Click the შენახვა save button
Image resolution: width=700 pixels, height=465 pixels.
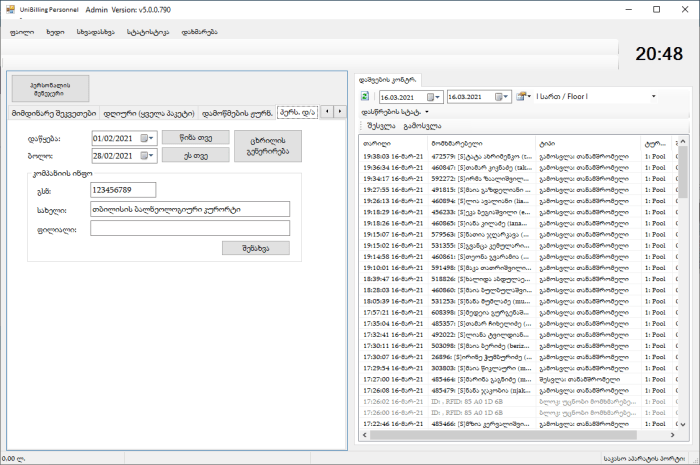pos(255,247)
